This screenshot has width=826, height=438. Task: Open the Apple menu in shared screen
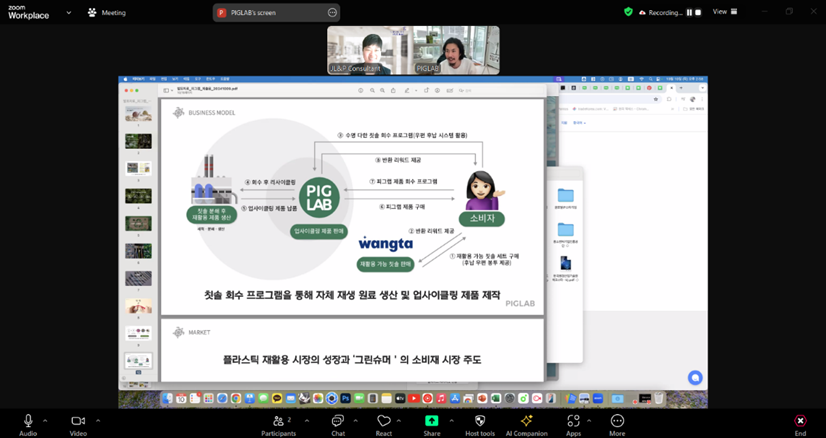point(125,79)
